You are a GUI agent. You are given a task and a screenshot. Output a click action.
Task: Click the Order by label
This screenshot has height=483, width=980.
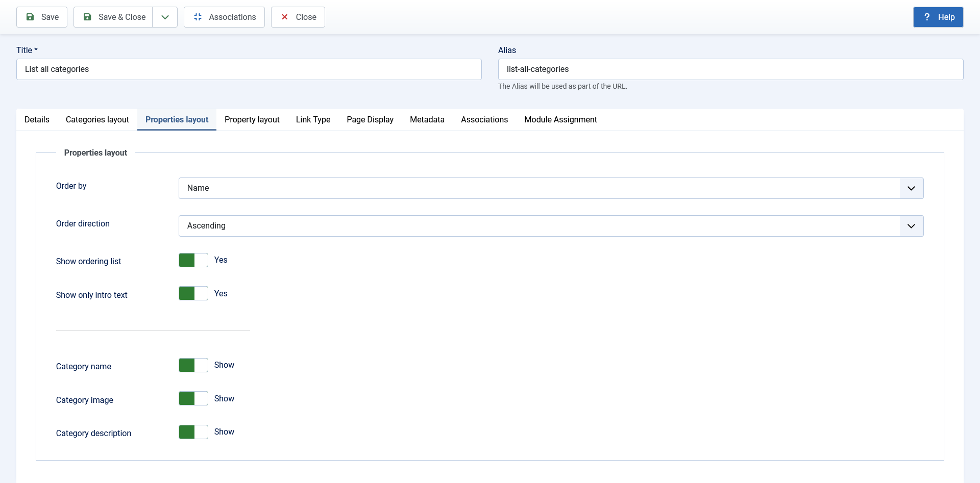coord(71,186)
